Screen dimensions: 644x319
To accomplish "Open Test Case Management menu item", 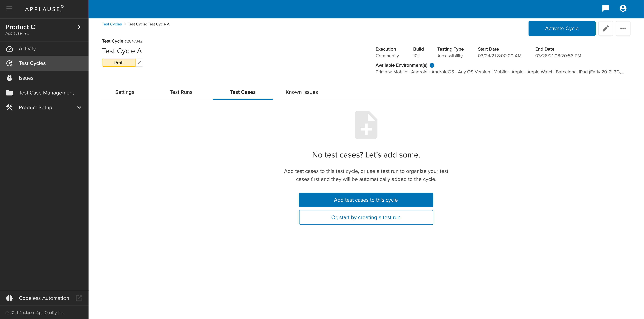I will (x=44, y=93).
